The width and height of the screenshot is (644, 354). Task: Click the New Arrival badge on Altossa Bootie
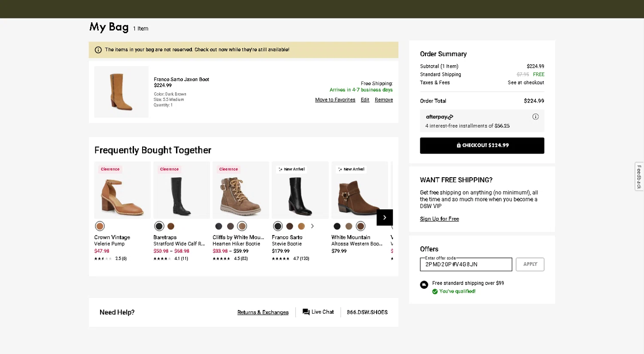(351, 169)
